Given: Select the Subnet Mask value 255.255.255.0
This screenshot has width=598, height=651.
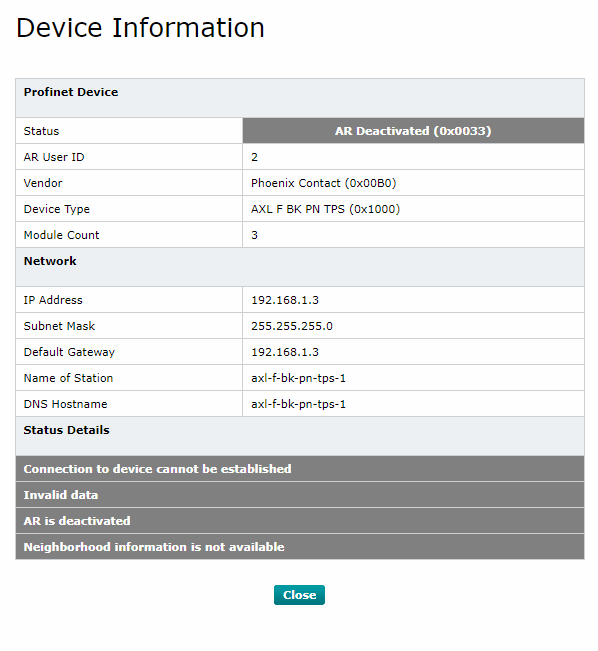Looking at the screenshot, I should [x=292, y=326].
